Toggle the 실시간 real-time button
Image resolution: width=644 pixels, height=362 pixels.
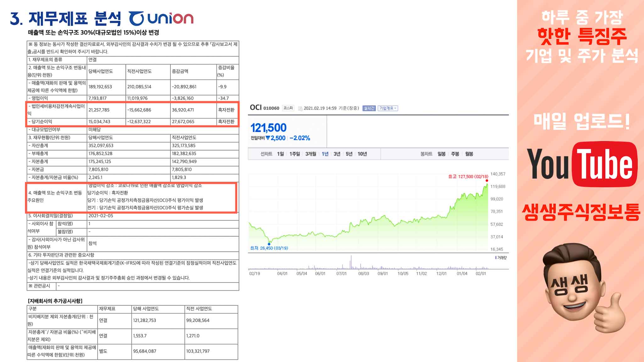click(x=369, y=108)
